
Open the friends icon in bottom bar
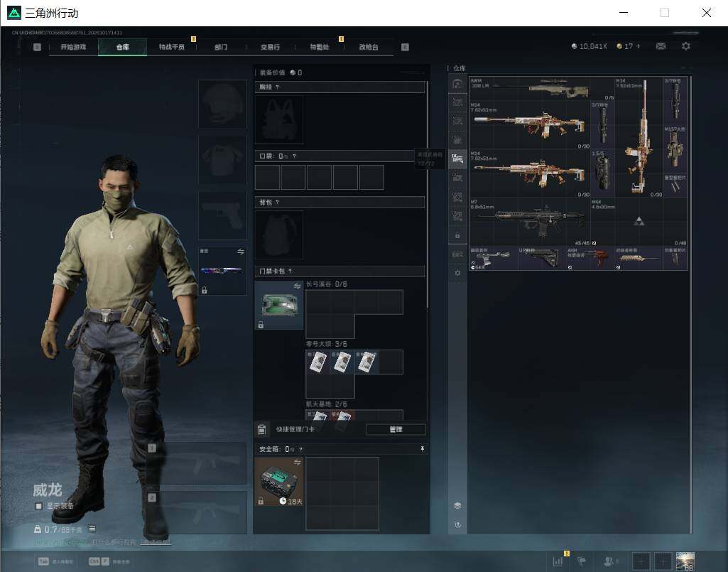coord(608,561)
